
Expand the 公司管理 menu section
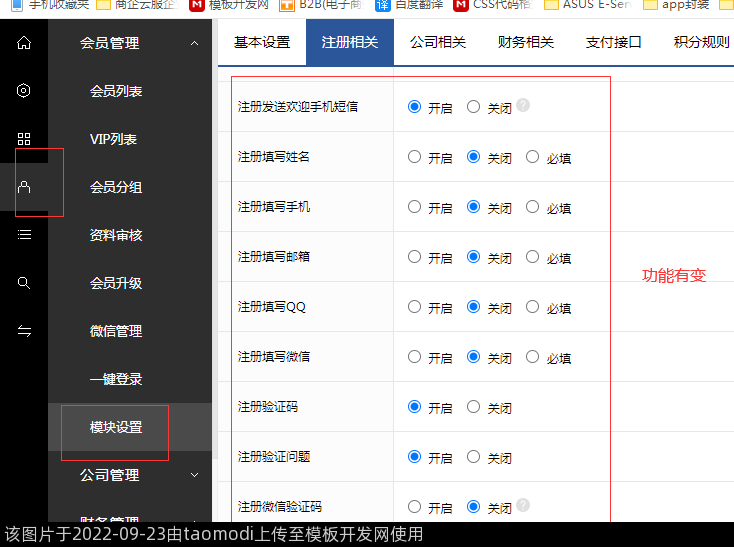point(194,475)
